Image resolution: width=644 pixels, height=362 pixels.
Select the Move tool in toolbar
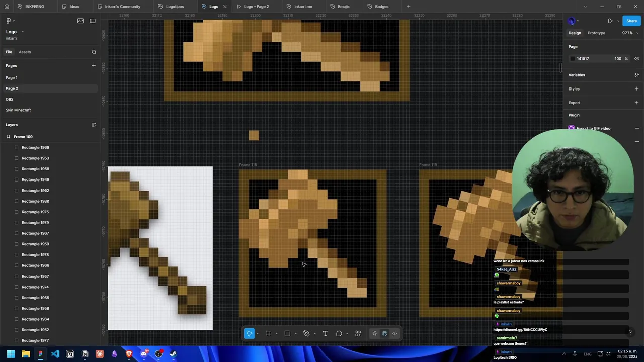coord(249,334)
